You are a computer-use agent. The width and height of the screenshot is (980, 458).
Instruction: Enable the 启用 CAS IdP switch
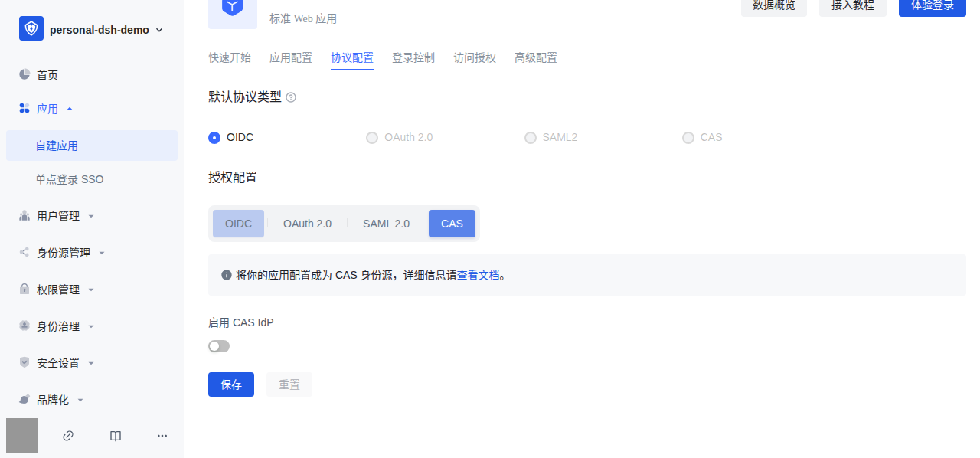(x=219, y=346)
